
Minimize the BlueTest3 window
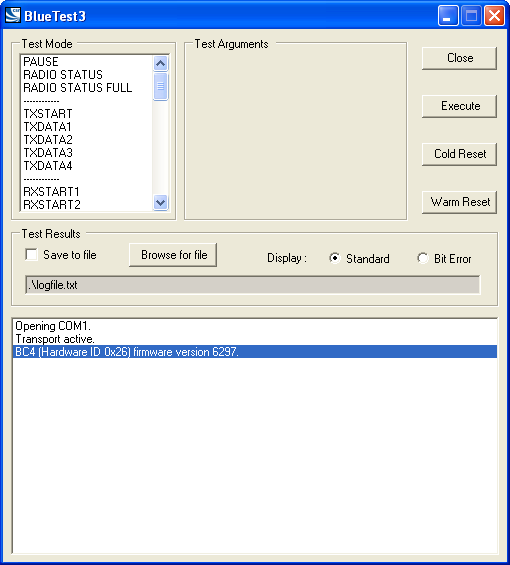(448, 16)
